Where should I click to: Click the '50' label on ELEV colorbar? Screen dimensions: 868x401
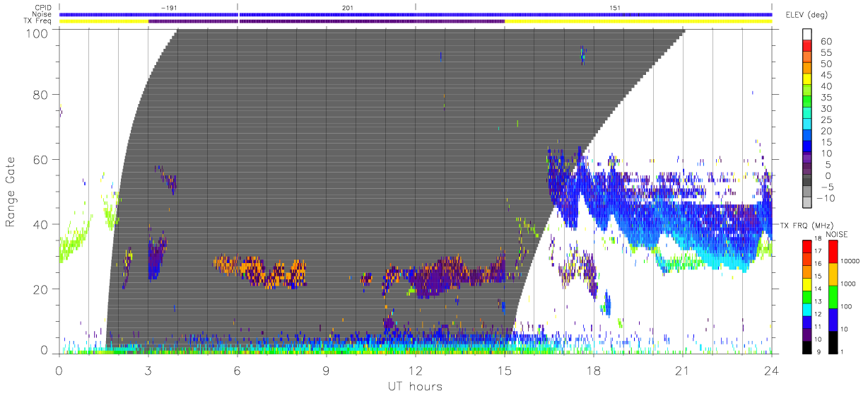[826, 64]
